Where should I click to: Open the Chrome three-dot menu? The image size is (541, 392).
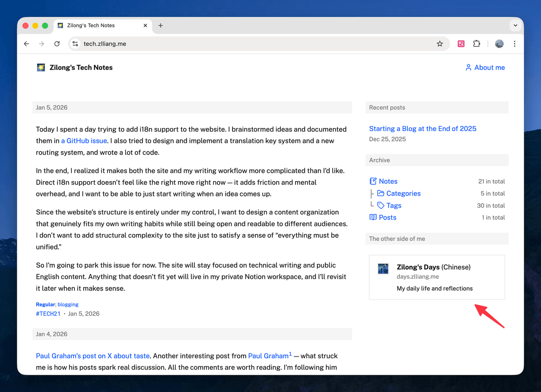pyautogui.click(x=514, y=44)
